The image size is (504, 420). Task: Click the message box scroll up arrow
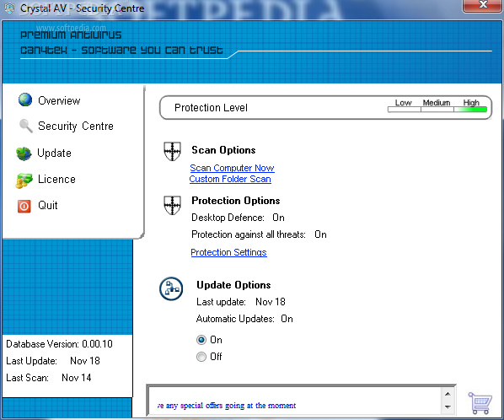click(x=448, y=394)
